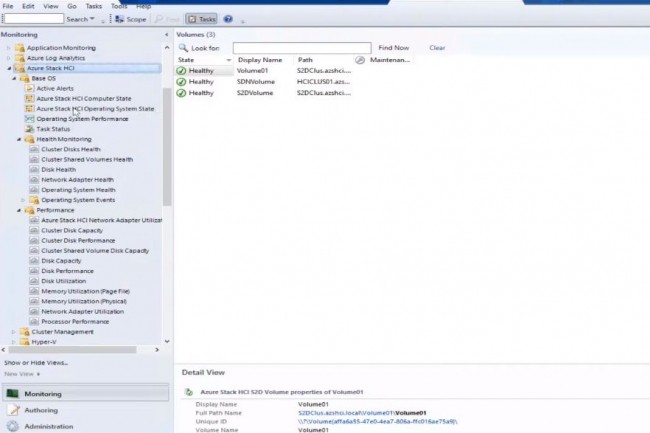Viewport: 650px width, 433px height.
Task: Open the Disk Health dashboard icon
Action: (x=34, y=169)
